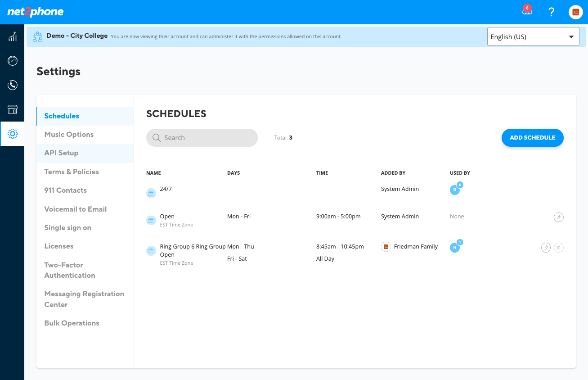Click the 8:45am - 10:45pm time cell
Viewport: 588px width, 380px height.
(x=340, y=247)
